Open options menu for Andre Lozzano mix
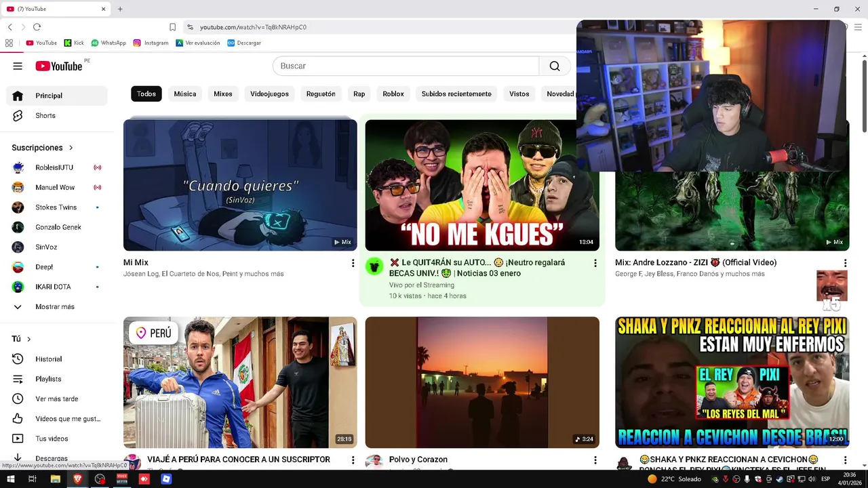This screenshot has width=868, height=488. coord(845,263)
